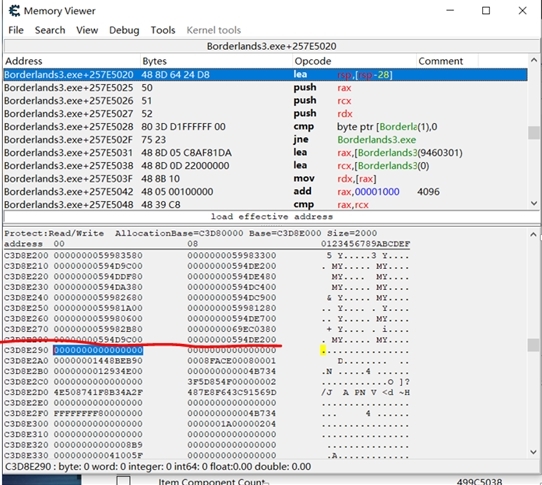Click hex value 0000001A00000204
542x485 pixels.
click(232, 424)
